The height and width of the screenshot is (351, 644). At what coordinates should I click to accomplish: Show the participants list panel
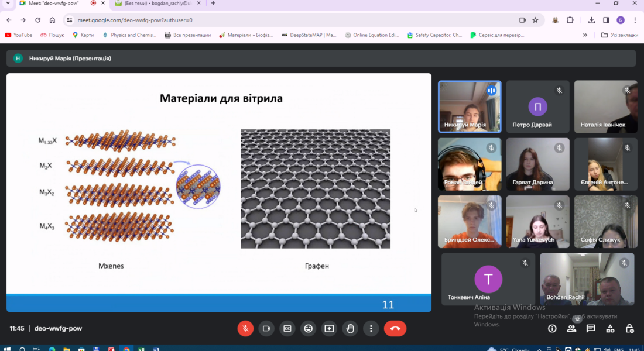point(571,328)
